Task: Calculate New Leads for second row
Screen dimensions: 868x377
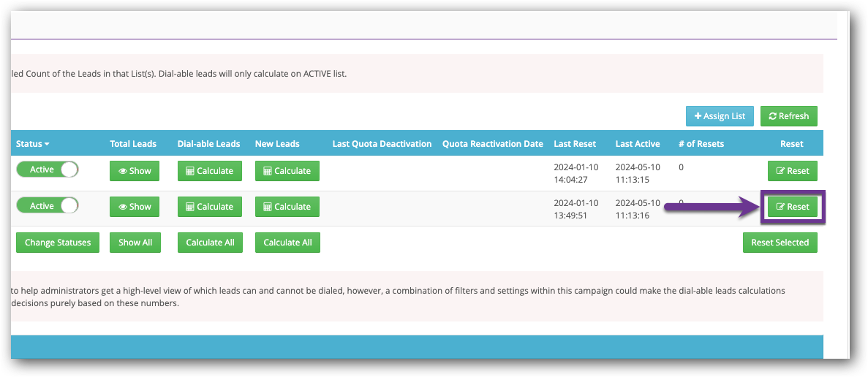Action: [x=287, y=207]
